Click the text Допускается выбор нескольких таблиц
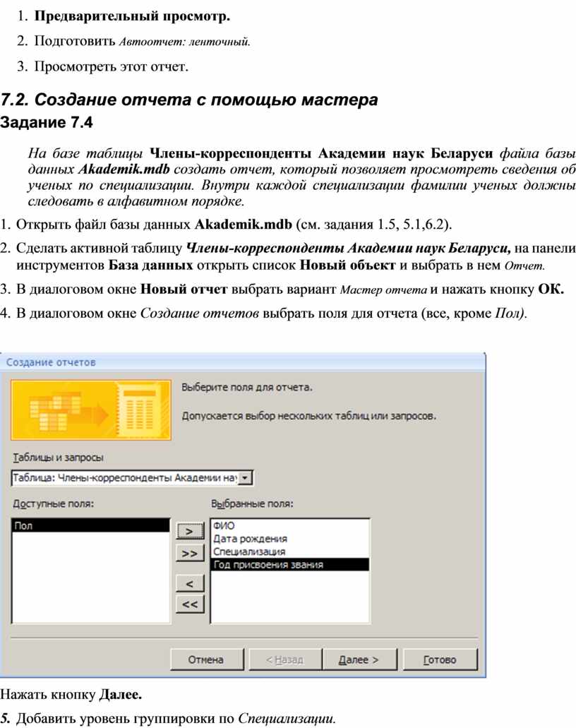This screenshot has height=728, width=576. tap(308, 416)
